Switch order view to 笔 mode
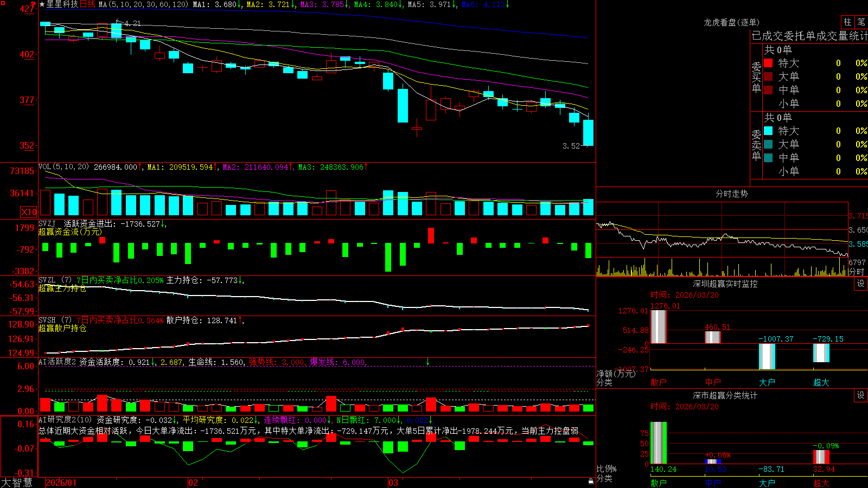Image resolution: width=868 pixels, height=488 pixels. point(861,22)
